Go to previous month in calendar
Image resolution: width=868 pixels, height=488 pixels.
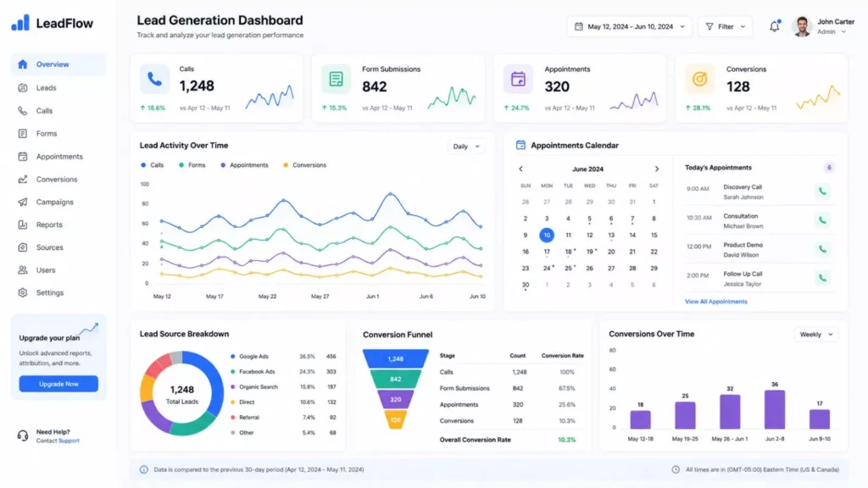tap(520, 169)
